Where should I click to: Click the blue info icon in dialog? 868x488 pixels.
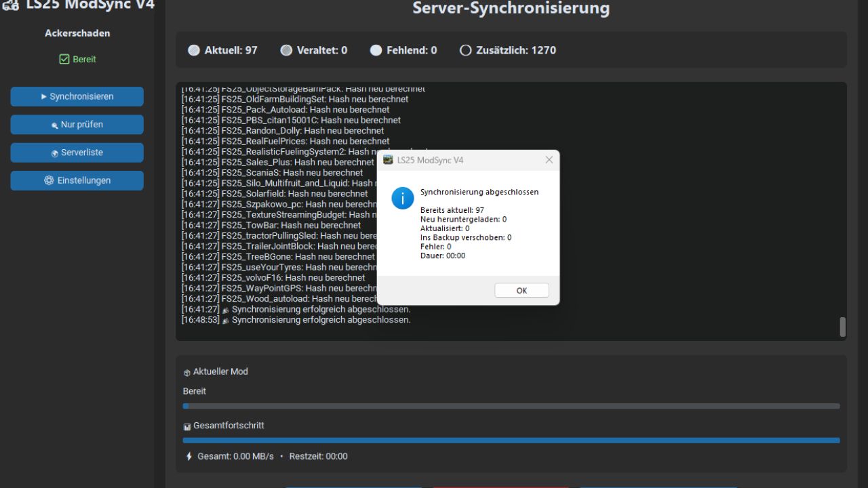403,198
